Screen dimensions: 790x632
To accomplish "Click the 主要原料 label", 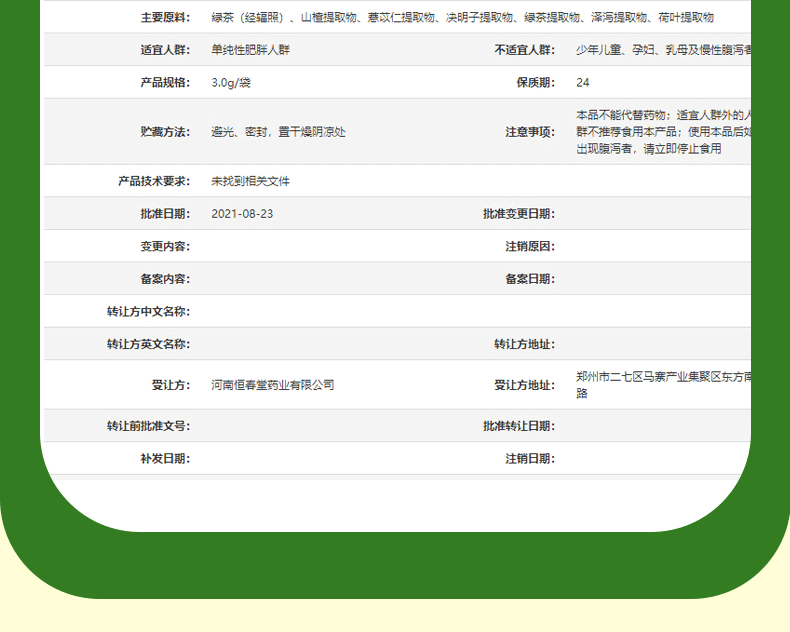I will click(165, 18).
